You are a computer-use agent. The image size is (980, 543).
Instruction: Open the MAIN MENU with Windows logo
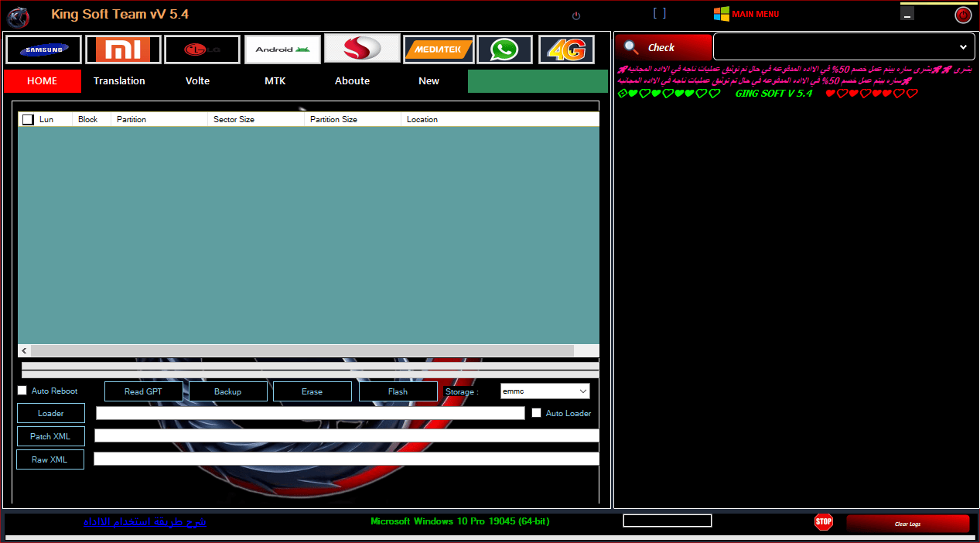(x=746, y=14)
